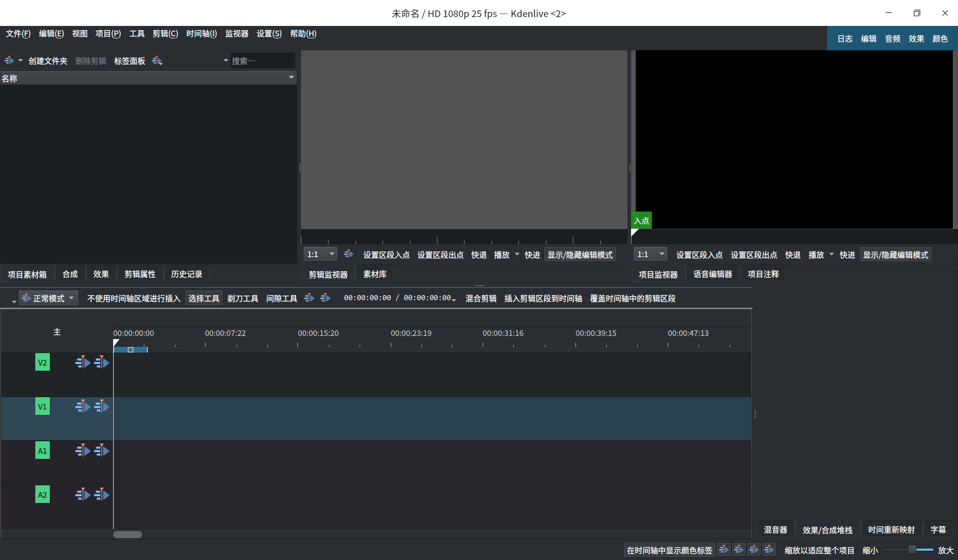The image size is (958, 560).
Task: Expand the 名称 column header dropdown
Action: 292,78
